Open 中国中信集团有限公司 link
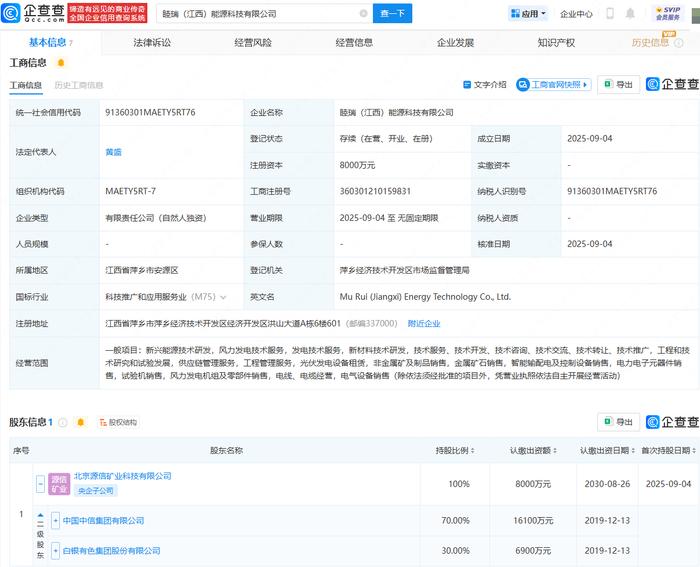Image resolution: width=700 pixels, height=567 pixels. tap(104, 521)
